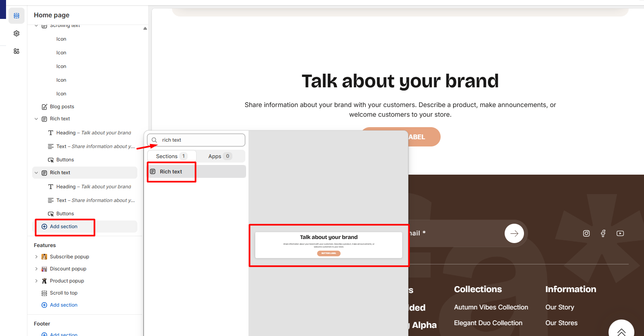Image resolution: width=644 pixels, height=336 pixels.
Task: Switch to the Apps tab
Action: point(220,156)
